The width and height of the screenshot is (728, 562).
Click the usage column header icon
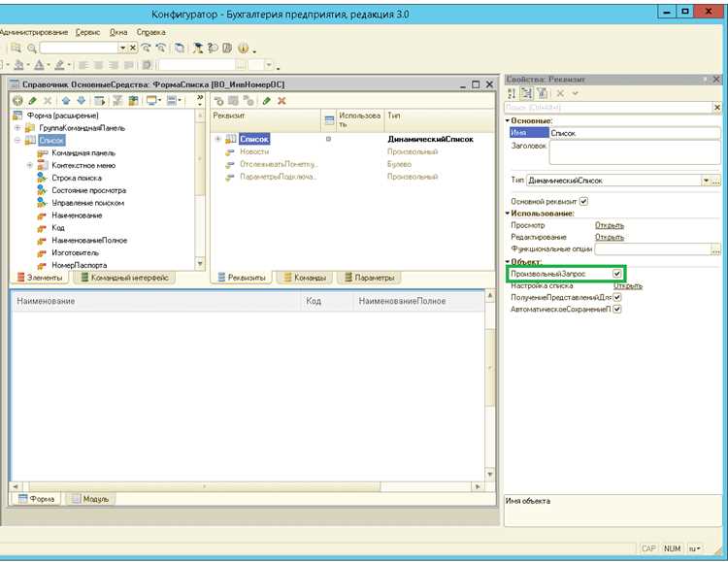[329, 120]
